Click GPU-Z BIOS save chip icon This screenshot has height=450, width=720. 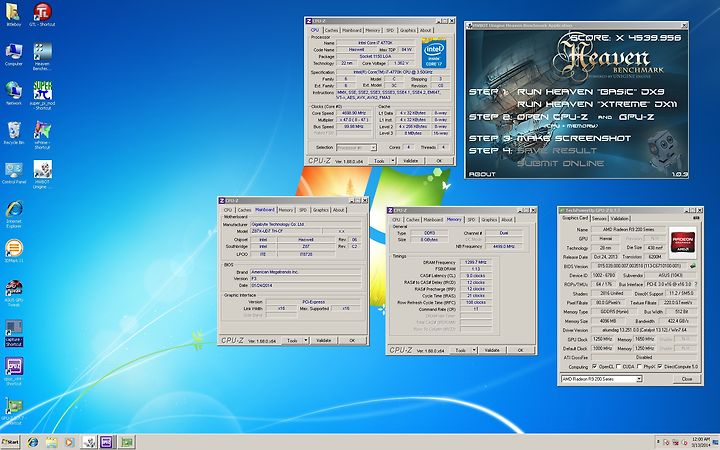tap(692, 266)
